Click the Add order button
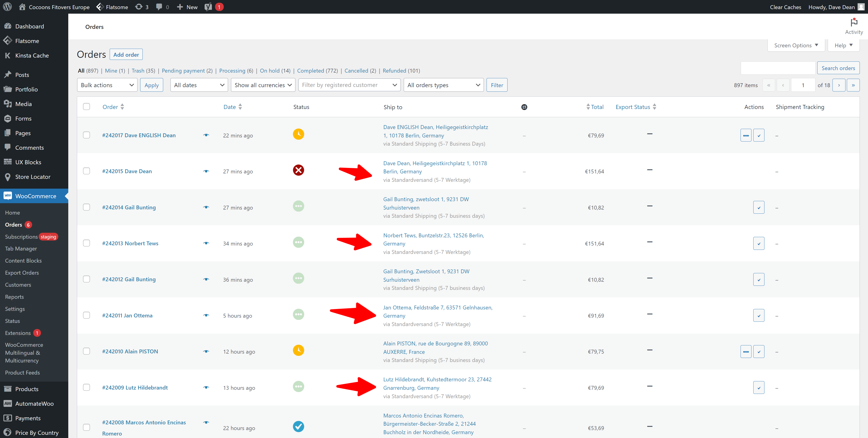The width and height of the screenshot is (868, 438). (x=126, y=55)
